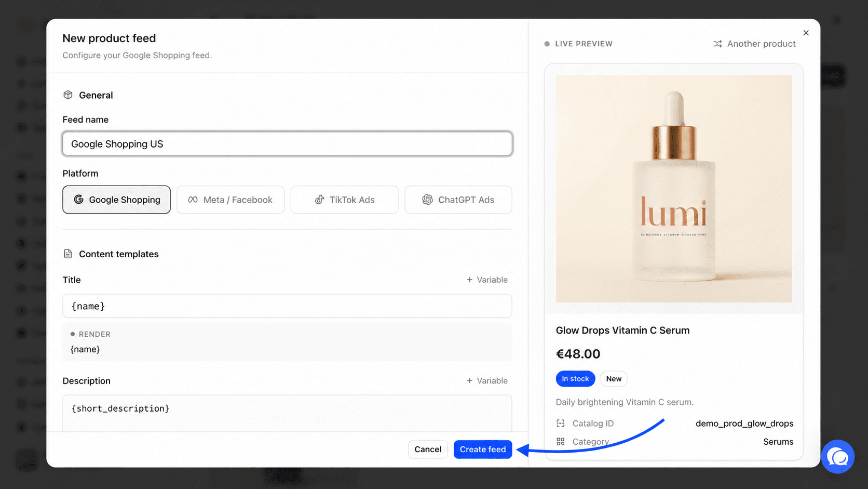Click the €48.00 price
Viewport: 868px width, 489px height.
578,354
